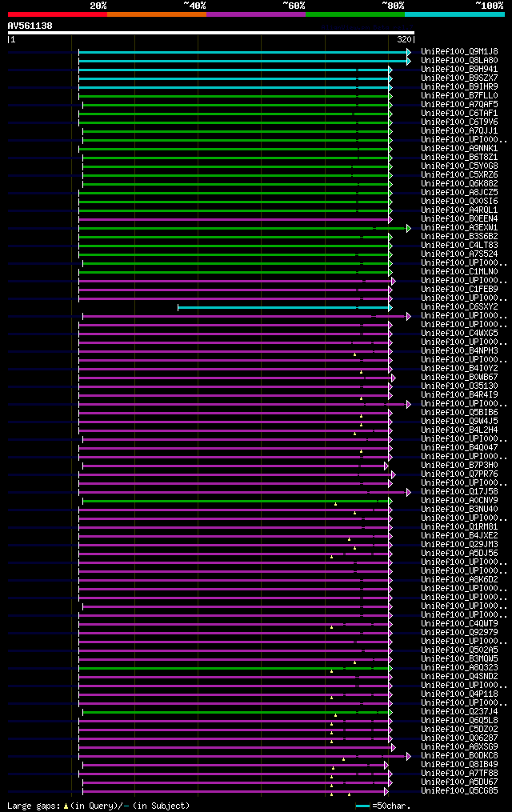The width and height of the screenshot is (512, 812).
Task: Select hit label UniRef100_C5XRZ6
Action: click(x=459, y=175)
